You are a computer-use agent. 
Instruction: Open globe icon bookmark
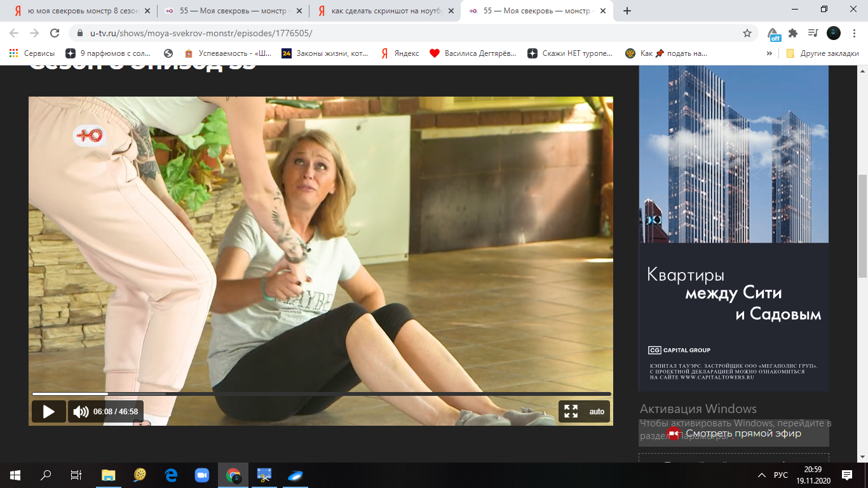tap(168, 53)
